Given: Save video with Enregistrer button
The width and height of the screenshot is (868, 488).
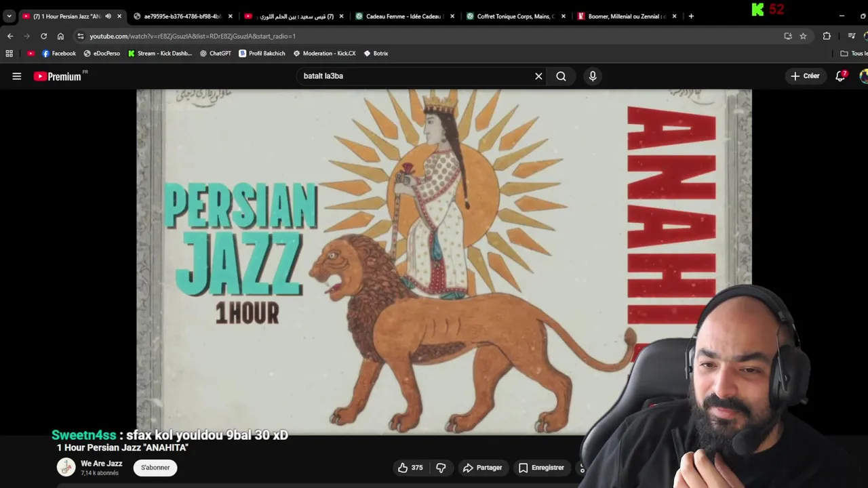Looking at the screenshot, I should (x=541, y=468).
